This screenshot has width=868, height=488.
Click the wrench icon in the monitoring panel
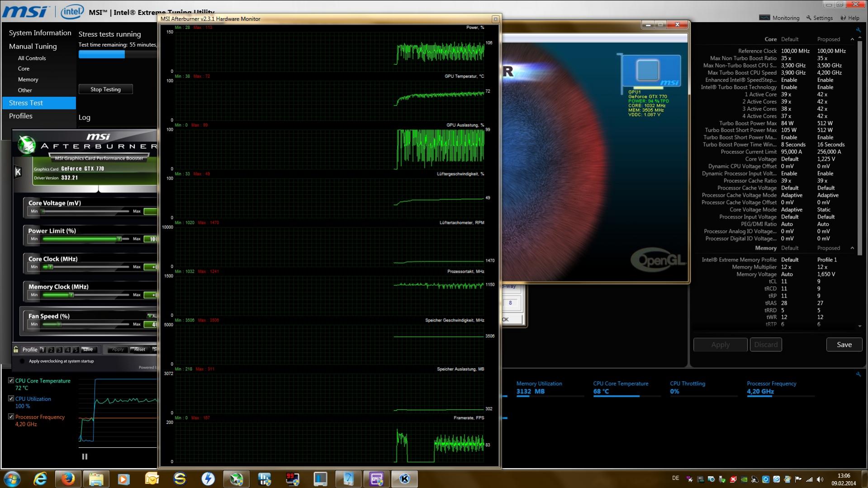(858, 374)
